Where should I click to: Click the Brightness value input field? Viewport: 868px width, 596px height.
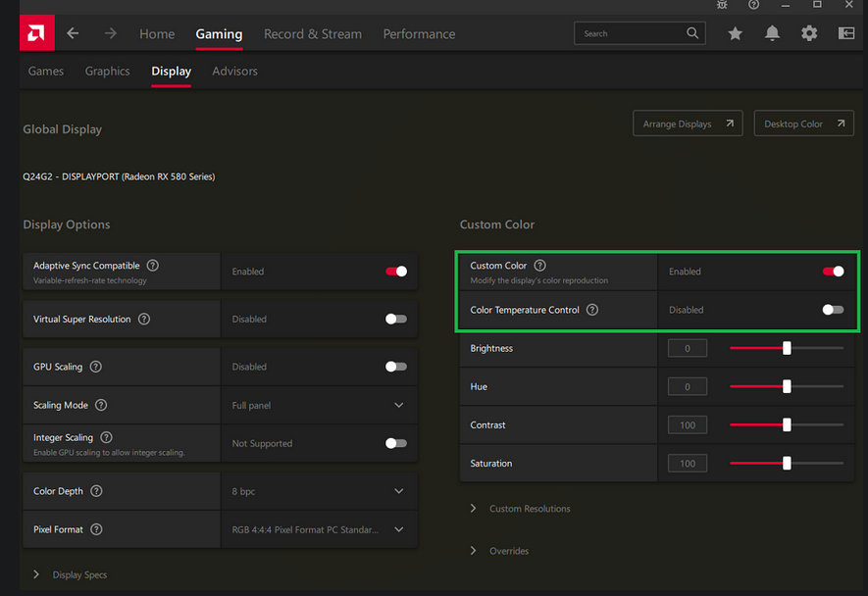point(688,349)
